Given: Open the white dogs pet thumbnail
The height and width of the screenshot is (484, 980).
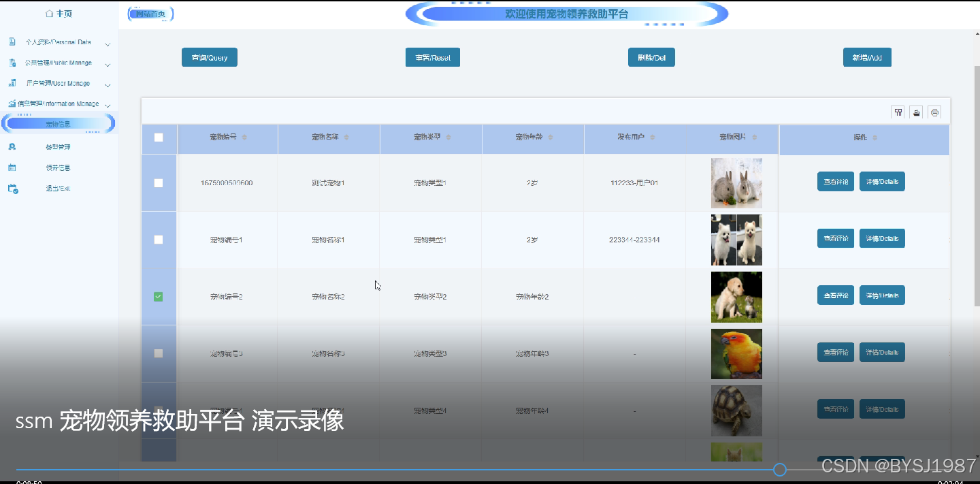Looking at the screenshot, I should pos(736,240).
